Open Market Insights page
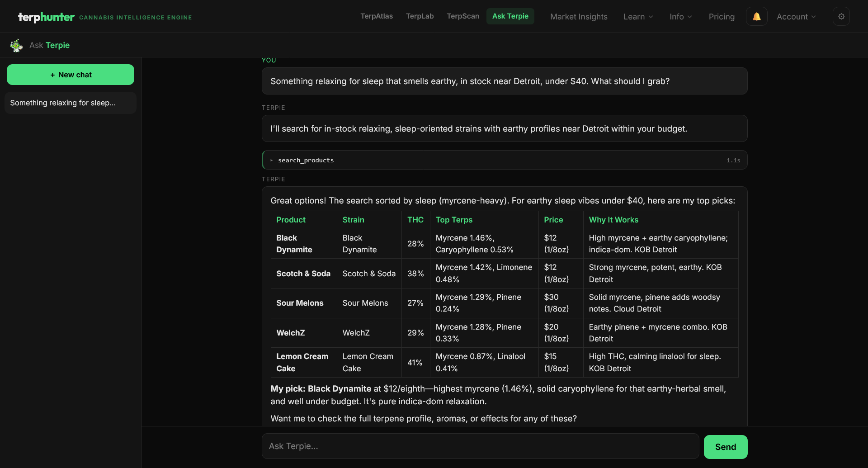This screenshot has width=868, height=468. click(x=579, y=17)
